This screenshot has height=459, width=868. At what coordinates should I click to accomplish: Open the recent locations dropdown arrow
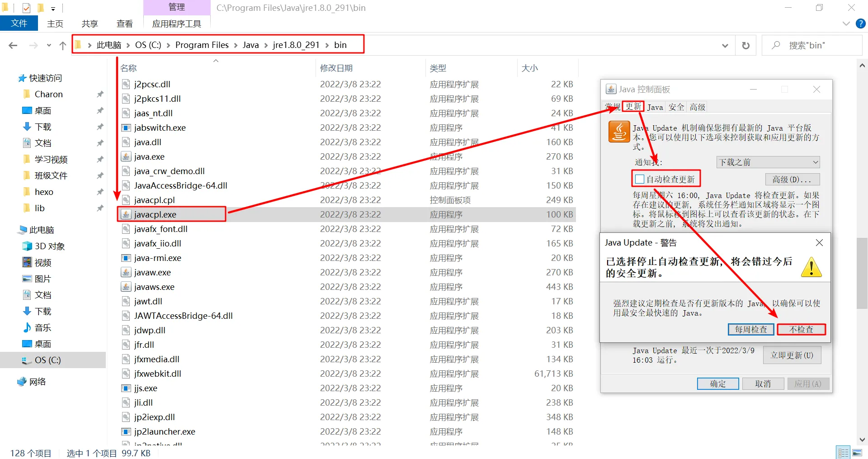[49, 45]
